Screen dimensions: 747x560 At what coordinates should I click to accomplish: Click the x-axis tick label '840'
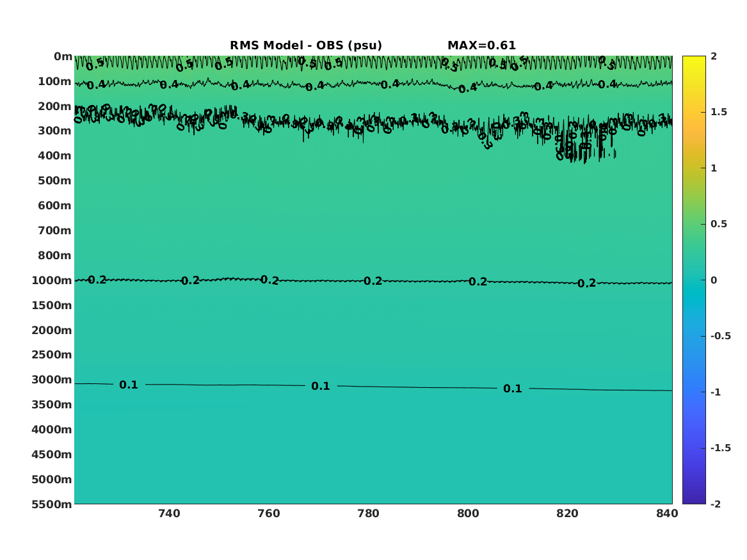pyautogui.click(x=667, y=513)
